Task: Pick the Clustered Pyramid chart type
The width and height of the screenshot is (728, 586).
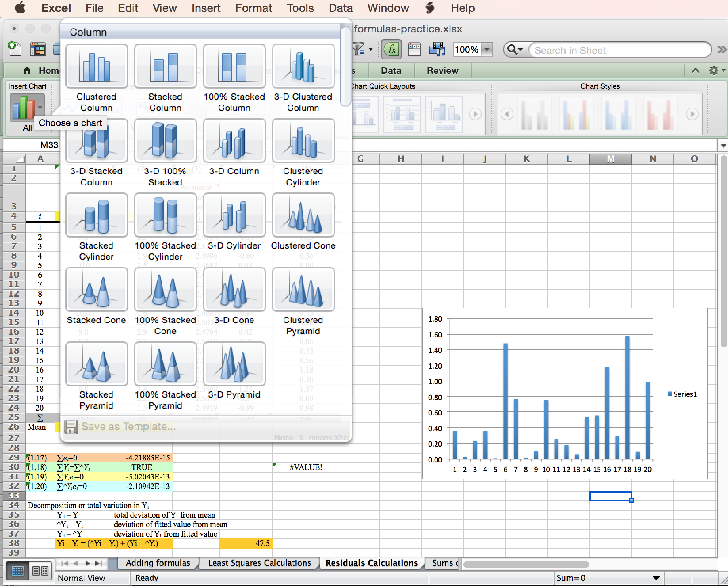Action: click(303, 289)
